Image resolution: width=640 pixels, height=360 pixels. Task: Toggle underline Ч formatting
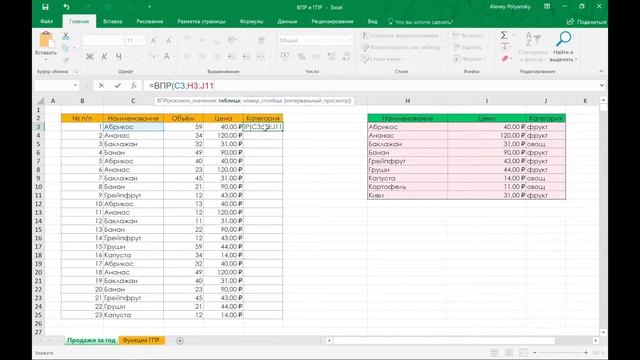tap(119, 57)
